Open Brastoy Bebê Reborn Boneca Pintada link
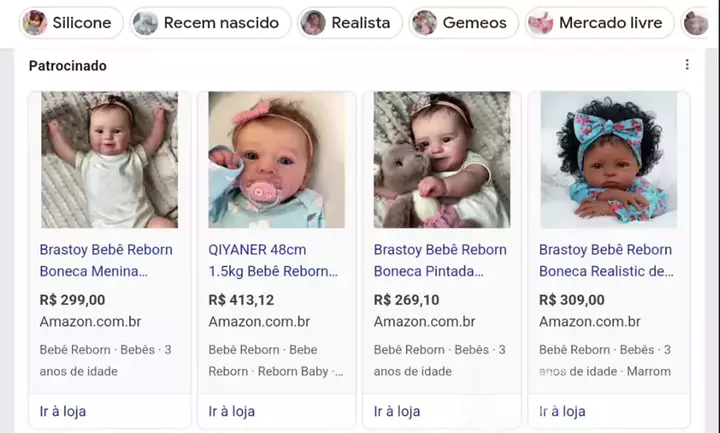Image resolution: width=720 pixels, height=433 pixels. [440, 260]
